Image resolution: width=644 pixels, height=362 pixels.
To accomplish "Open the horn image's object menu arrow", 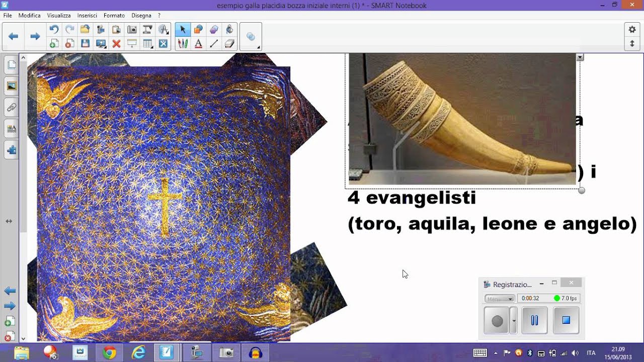I will tap(580, 58).
